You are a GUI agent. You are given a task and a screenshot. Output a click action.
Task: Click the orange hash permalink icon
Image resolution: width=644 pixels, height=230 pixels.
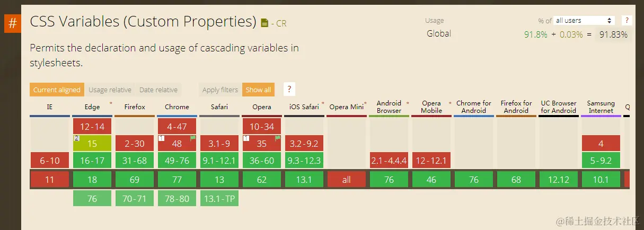[x=13, y=24]
